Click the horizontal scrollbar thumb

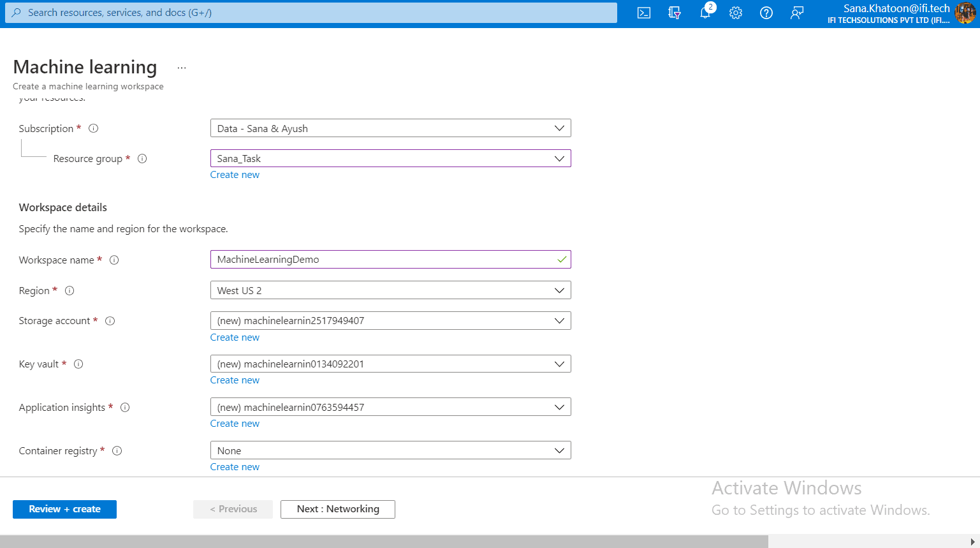click(384, 542)
